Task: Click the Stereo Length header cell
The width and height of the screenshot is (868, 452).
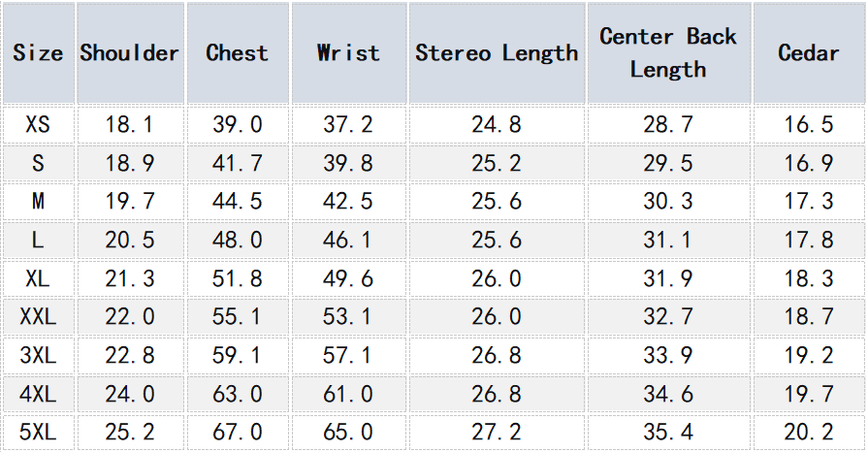Action: (x=497, y=53)
